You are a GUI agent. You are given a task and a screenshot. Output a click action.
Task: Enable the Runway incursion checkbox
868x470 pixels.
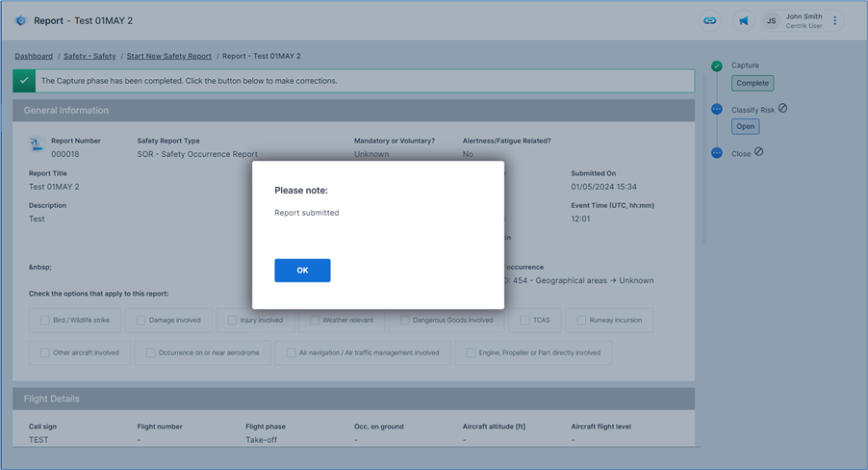coord(582,321)
